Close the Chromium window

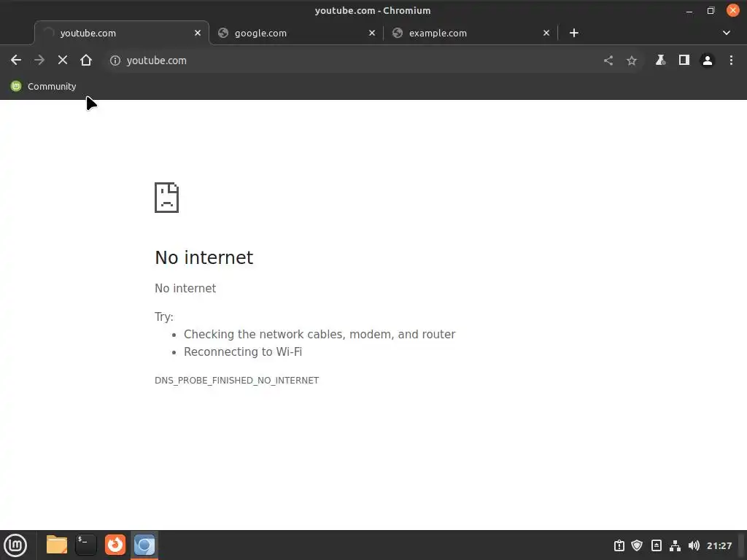click(732, 10)
